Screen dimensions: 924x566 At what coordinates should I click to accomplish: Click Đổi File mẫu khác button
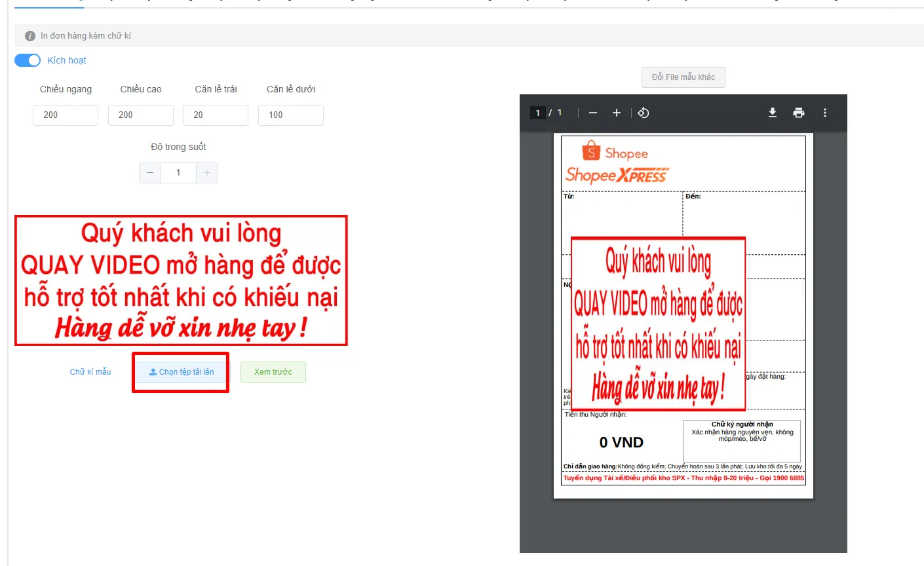683,77
